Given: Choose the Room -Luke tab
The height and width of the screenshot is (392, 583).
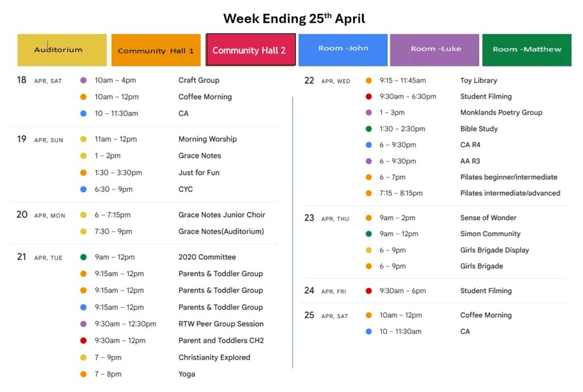Looking at the screenshot, I should pyautogui.click(x=435, y=49).
